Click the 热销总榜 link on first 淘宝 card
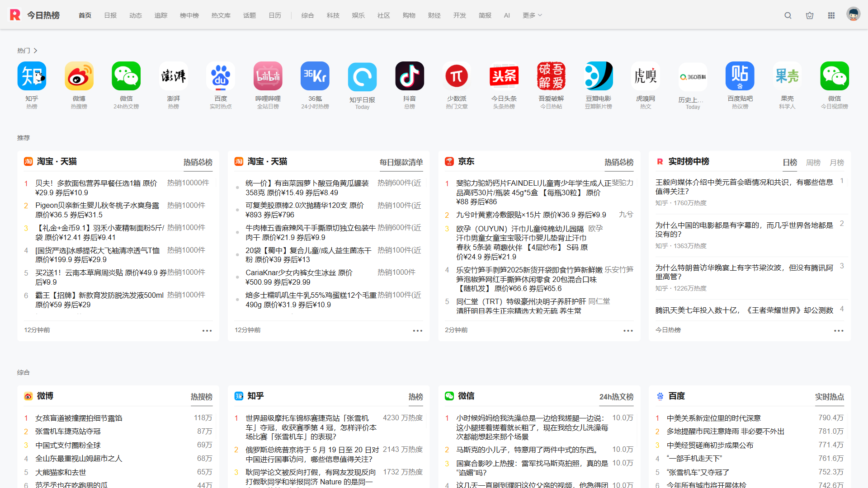The image size is (868, 488). click(198, 162)
